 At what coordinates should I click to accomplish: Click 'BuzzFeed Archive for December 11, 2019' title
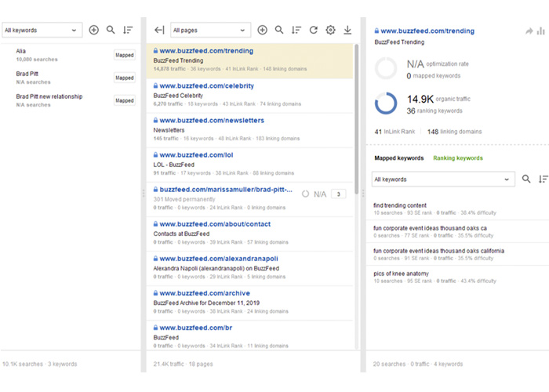tap(206, 303)
